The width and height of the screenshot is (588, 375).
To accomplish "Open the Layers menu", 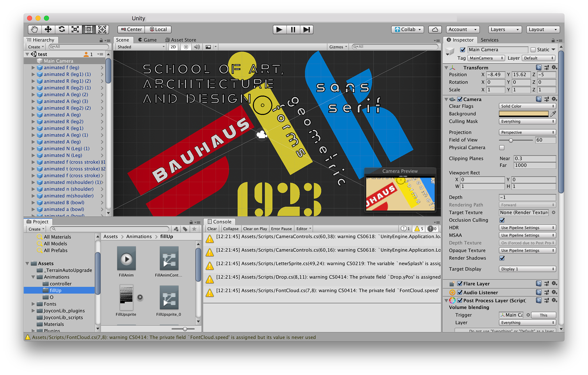I will 504,30.
